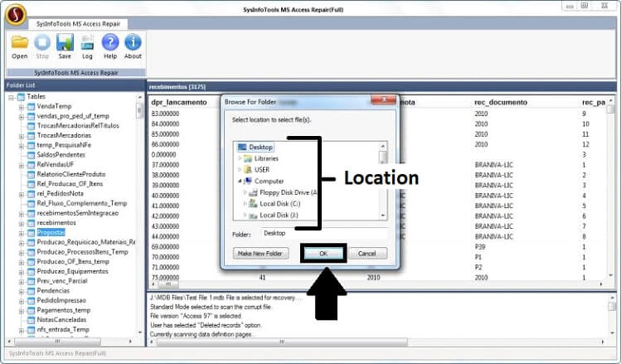
Task: Select the Propostas table in tree
Action: (x=51, y=232)
